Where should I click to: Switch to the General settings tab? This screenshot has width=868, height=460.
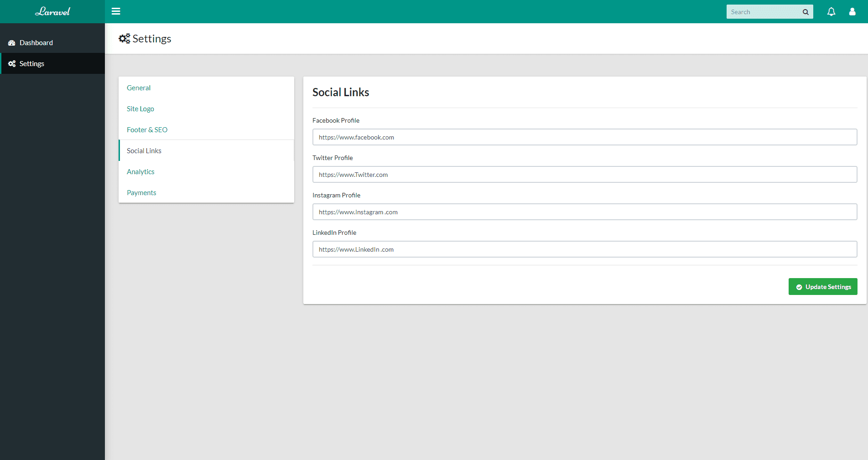pyautogui.click(x=138, y=88)
